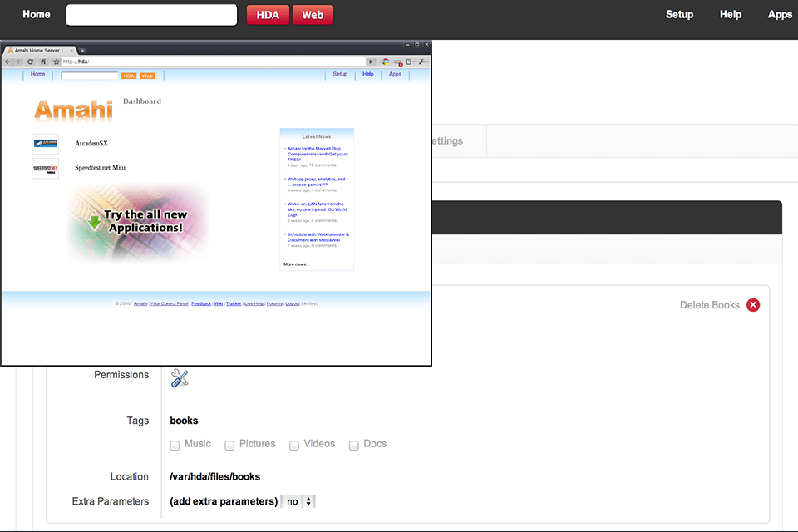Open the ArcademSX app icon
798x532 pixels.
coord(46,144)
